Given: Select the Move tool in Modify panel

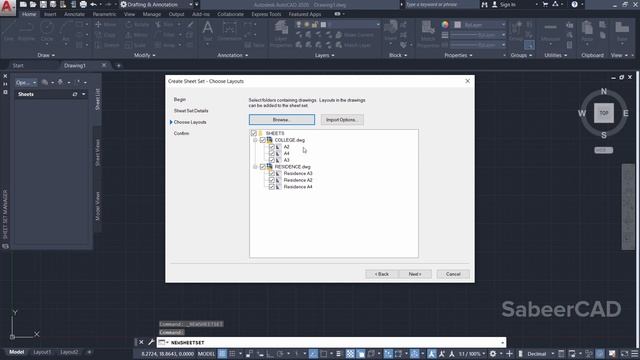Looking at the screenshot, I should pos(105,24).
